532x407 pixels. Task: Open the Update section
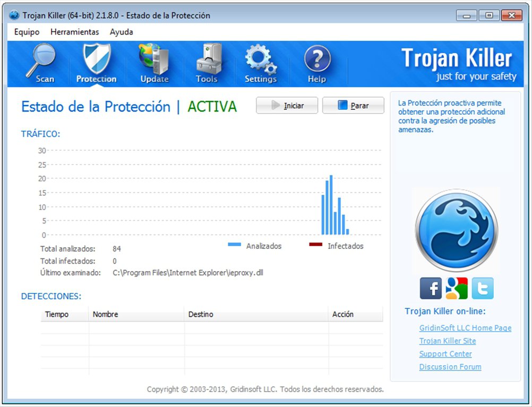coord(155,64)
